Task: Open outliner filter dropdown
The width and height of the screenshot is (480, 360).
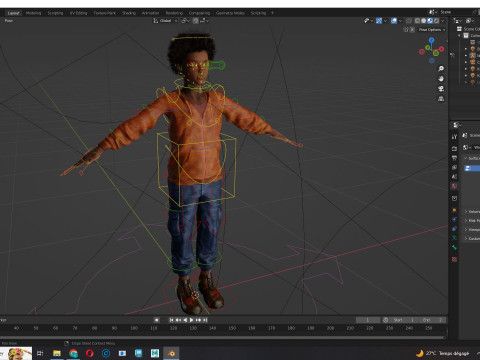Action: (x=470, y=21)
